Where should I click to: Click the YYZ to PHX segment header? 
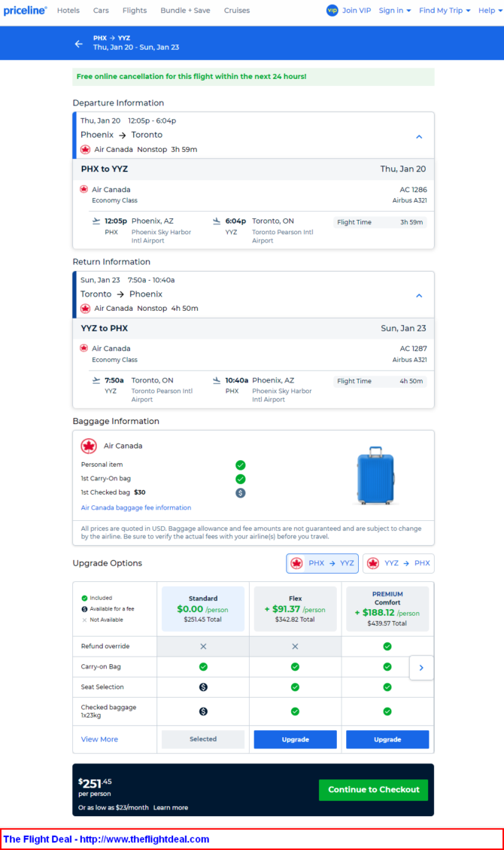pos(254,328)
